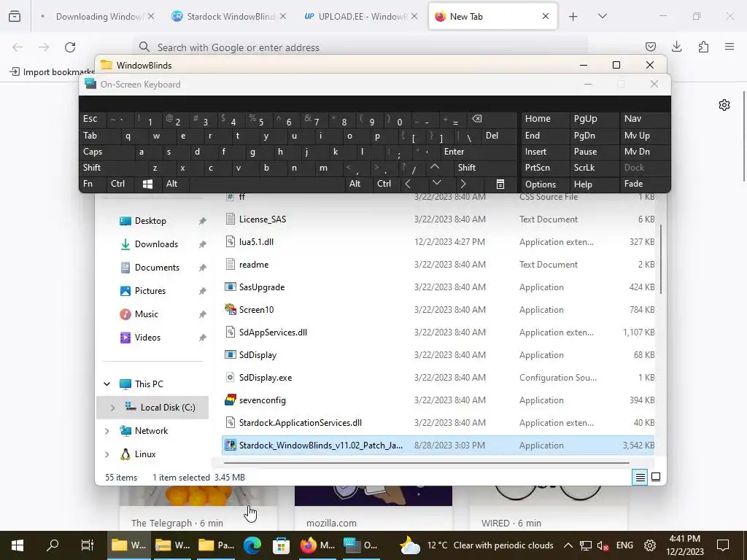Viewport: 747px width, 560px height.
Task: Switch to the UPLOAD.EE tab
Action: click(361, 16)
